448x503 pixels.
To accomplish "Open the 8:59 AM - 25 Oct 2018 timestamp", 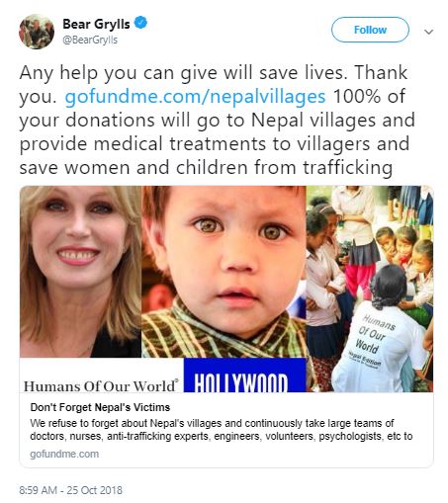I will (x=70, y=490).
